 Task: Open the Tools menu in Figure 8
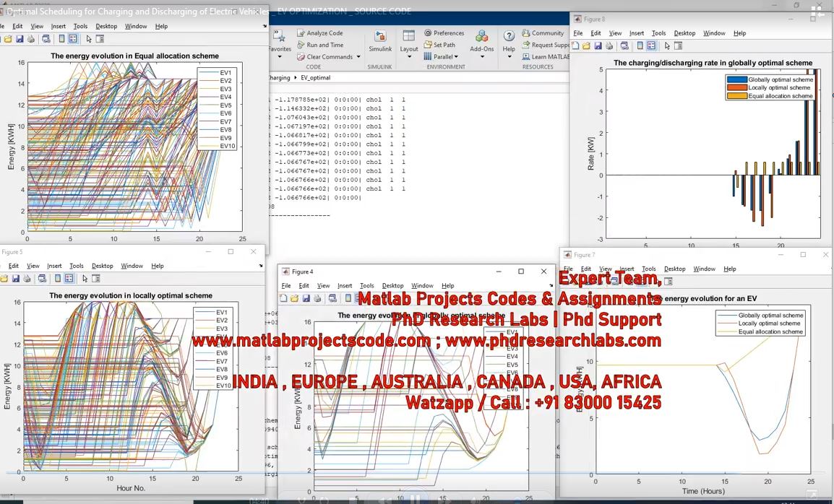coord(658,33)
